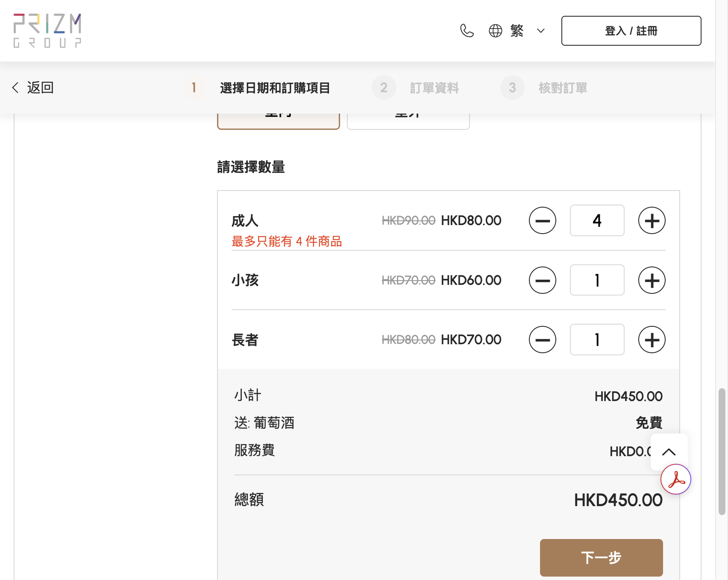The width and height of the screenshot is (728, 580).
Task: Proceed with the 下一步 button
Action: pos(601,557)
